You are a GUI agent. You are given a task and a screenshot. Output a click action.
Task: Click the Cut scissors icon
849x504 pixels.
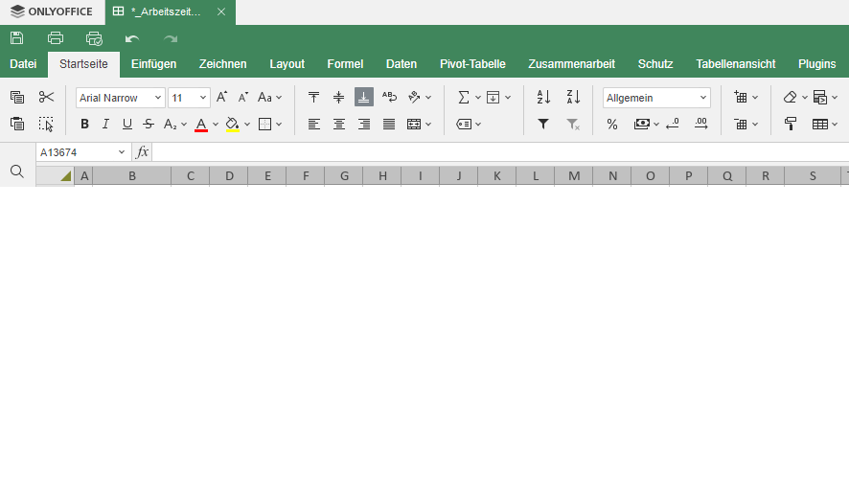pyautogui.click(x=46, y=98)
